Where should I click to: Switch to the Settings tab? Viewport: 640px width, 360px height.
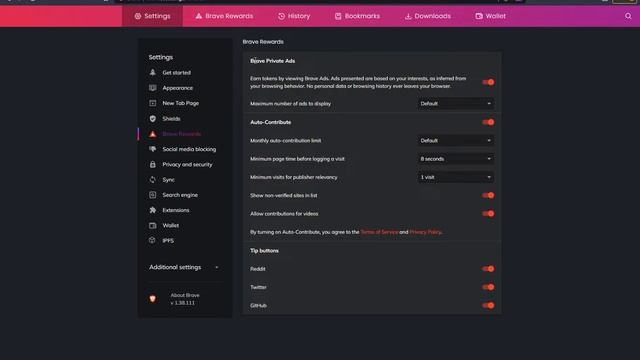152,16
